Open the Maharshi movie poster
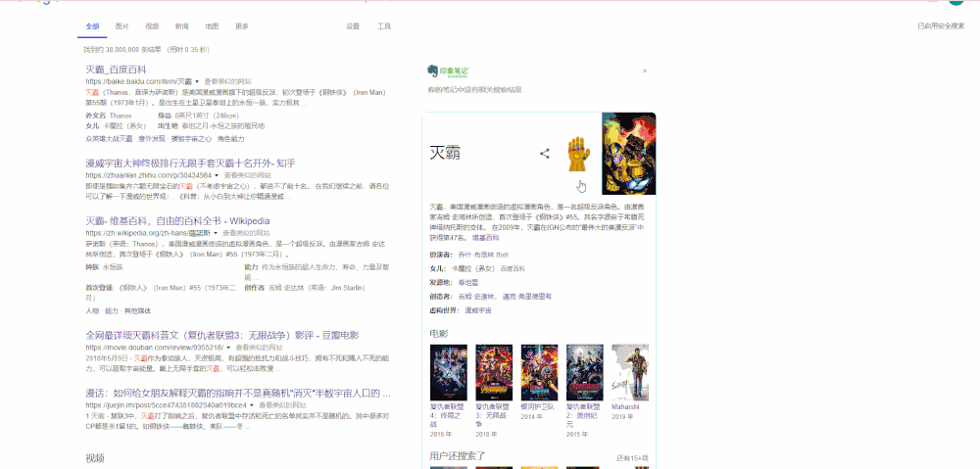 pyautogui.click(x=630, y=372)
